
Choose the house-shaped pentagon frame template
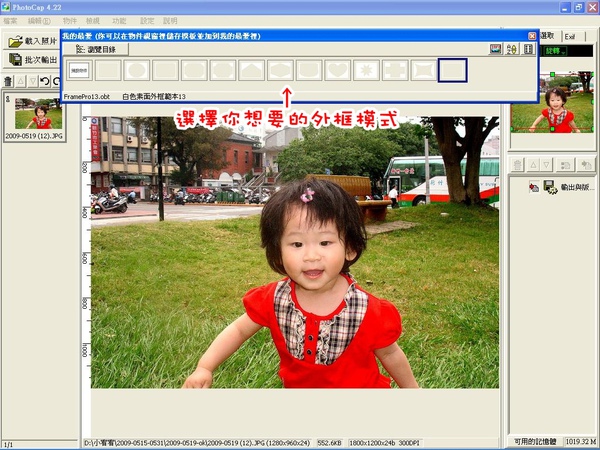[x=252, y=70]
